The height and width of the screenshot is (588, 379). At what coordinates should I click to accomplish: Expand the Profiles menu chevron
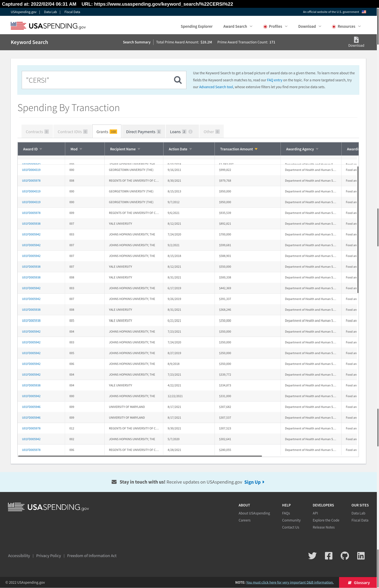pyautogui.click(x=286, y=26)
